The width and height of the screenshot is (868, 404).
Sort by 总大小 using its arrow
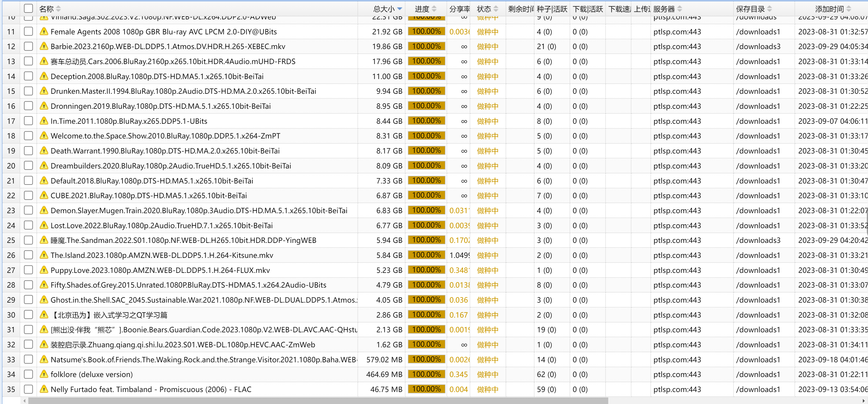click(400, 9)
